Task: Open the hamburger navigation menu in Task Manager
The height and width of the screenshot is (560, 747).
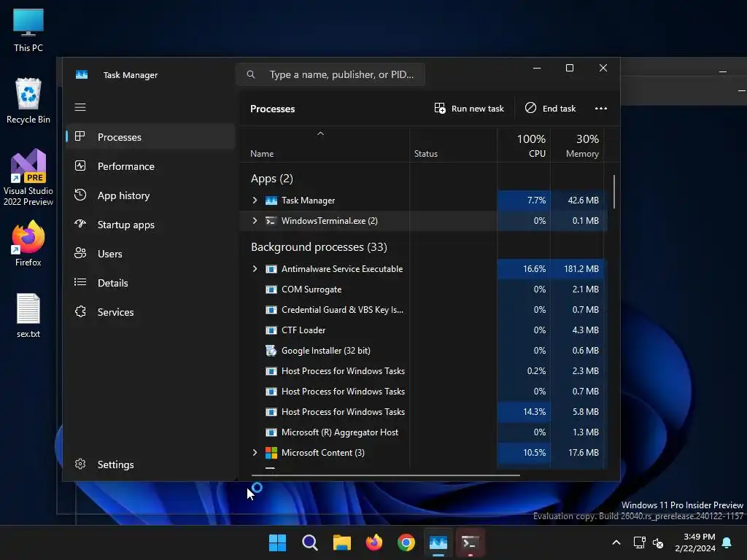Action: tap(80, 108)
